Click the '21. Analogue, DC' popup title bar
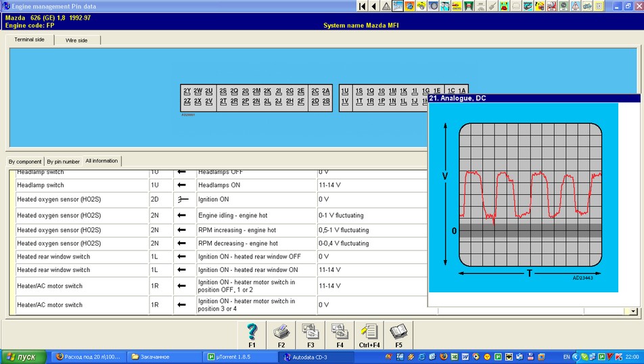Screen dimensions: 644x364 tap(534, 98)
